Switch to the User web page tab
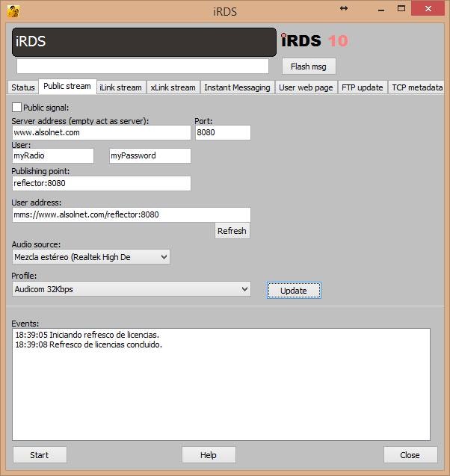 click(306, 87)
